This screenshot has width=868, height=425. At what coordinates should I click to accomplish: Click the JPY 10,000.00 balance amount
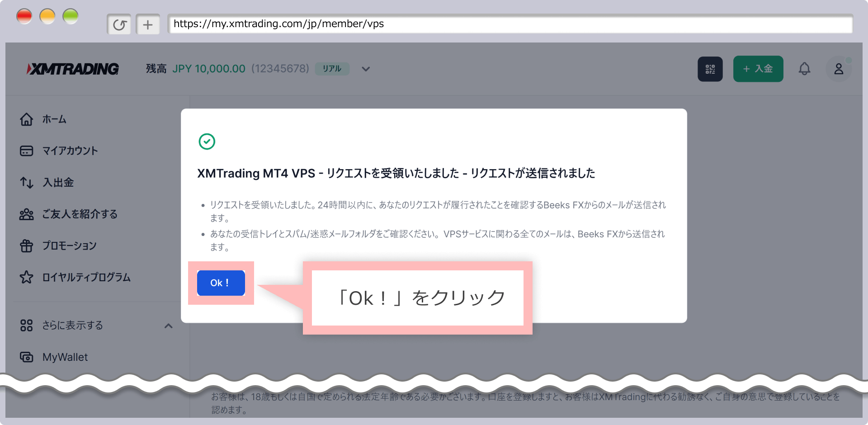pos(208,69)
